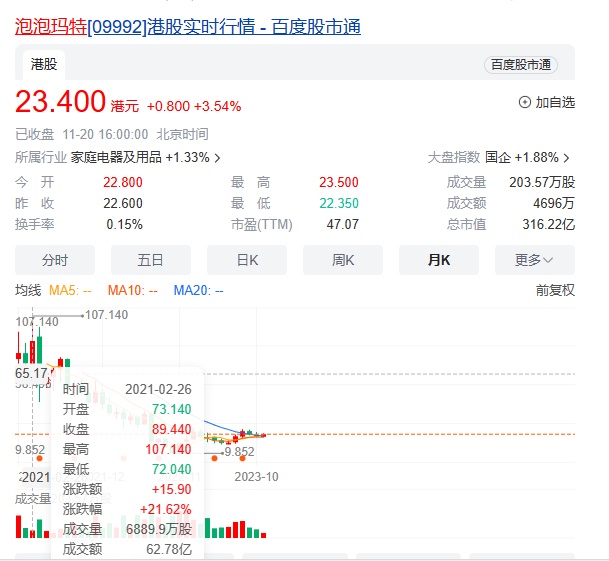This screenshot has height=561, width=609.
Task: Click the 今开 value 22.800
Action: tap(123, 182)
